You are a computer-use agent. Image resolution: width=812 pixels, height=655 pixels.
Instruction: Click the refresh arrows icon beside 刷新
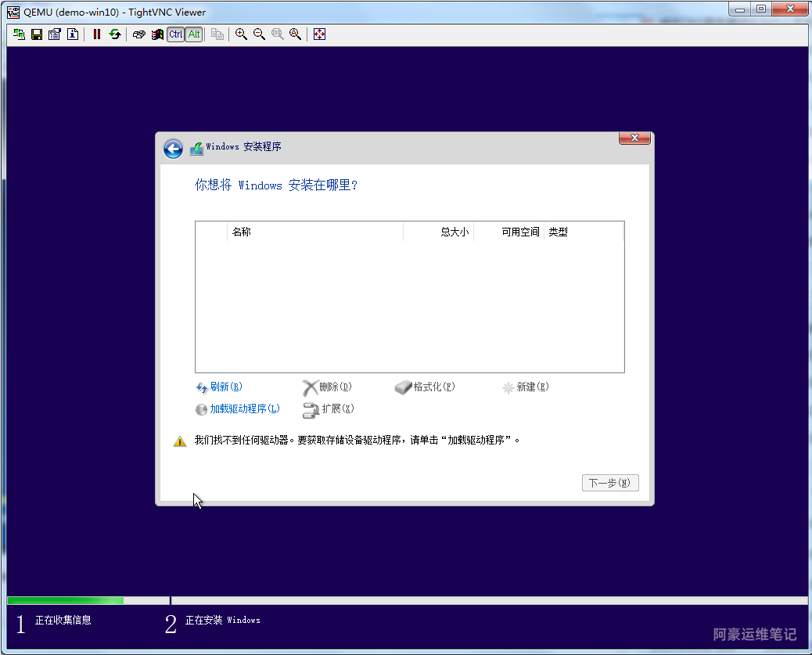(202, 387)
